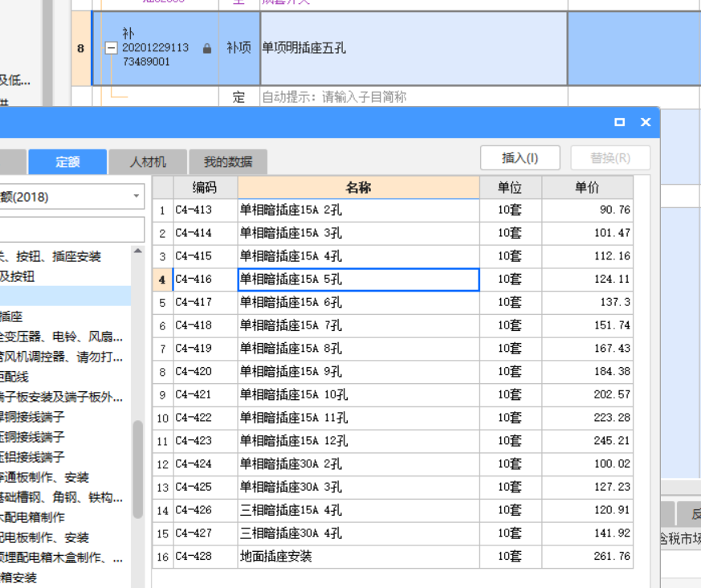This screenshot has width=701, height=588.
Task: Select row 单相暗插座15A 12孔
Action: coord(359,441)
